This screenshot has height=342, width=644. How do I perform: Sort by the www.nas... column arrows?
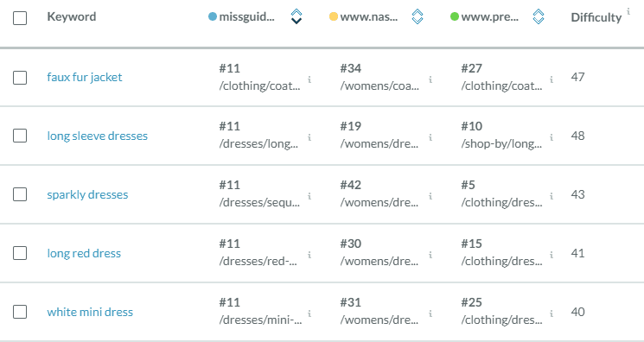pyautogui.click(x=418, y=16)
